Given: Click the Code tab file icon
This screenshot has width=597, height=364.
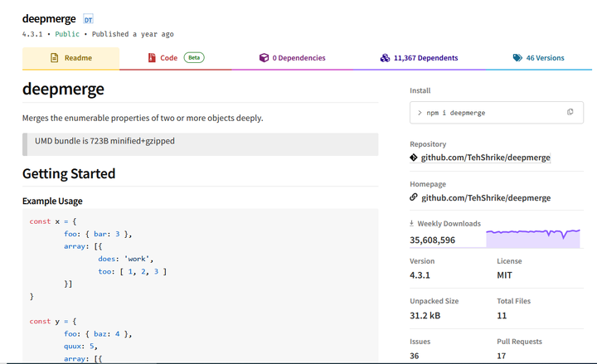Looking at the screenshot, I should tap(152, 58).
